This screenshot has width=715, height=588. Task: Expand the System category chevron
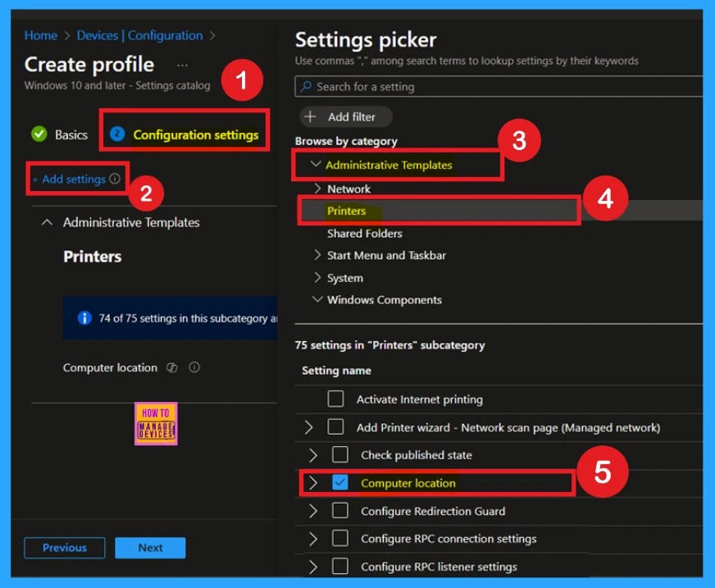tap(317, 277)
